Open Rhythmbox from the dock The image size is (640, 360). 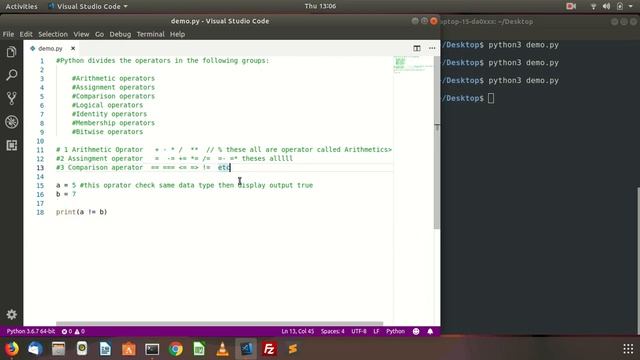[x=82, y=349]
